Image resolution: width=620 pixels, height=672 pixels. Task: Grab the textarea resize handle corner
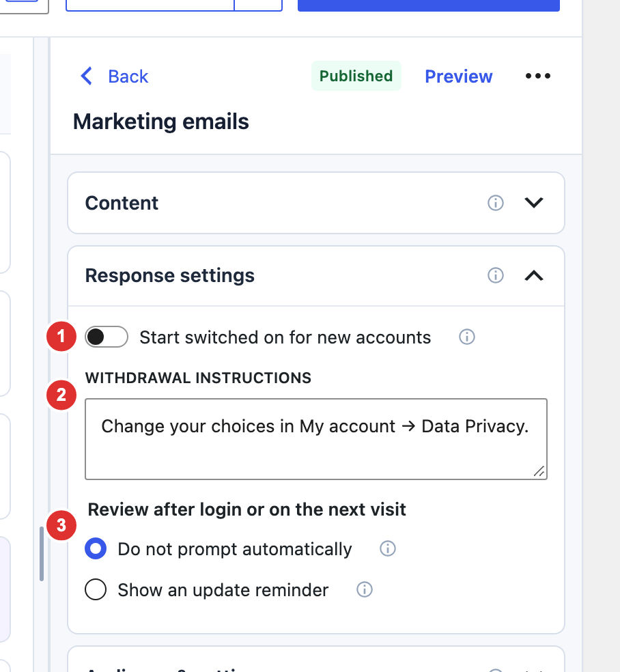tap(539, 471)
